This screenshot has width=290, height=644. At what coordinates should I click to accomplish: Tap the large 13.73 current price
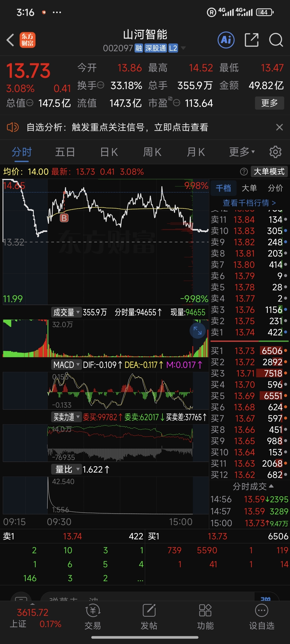point(28,71)
